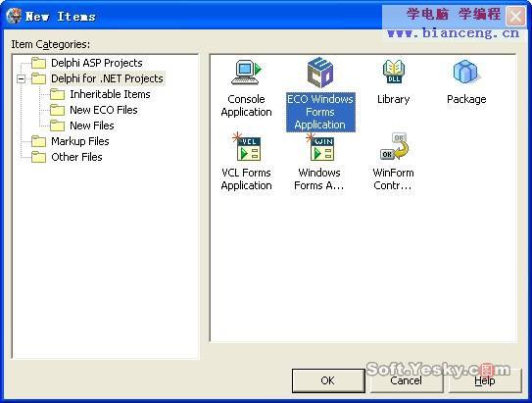Open the Delphi ASP Projects category
Viewport: 532px width, 403px height.
(97, 63)
